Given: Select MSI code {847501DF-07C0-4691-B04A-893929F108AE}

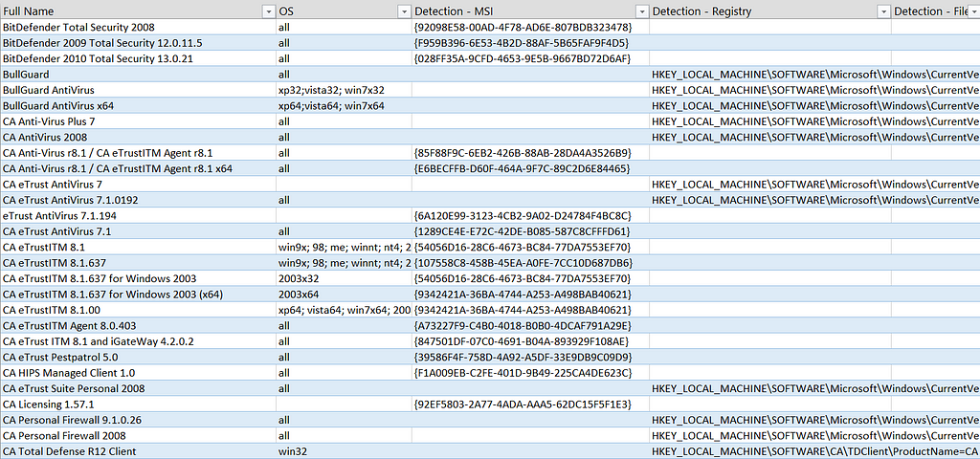Looking at the screenshot, I should 530,341.
